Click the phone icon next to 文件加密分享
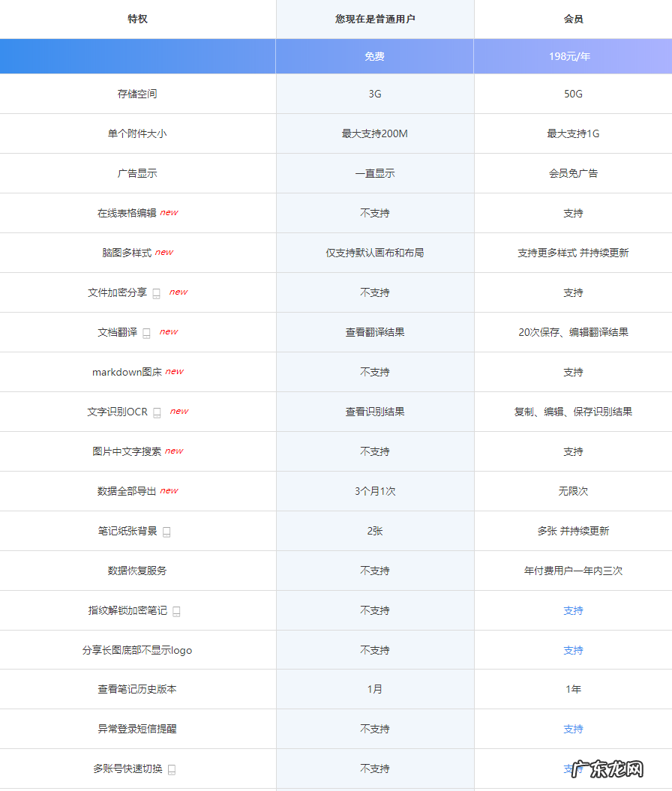672x791 pixels. 155,292
